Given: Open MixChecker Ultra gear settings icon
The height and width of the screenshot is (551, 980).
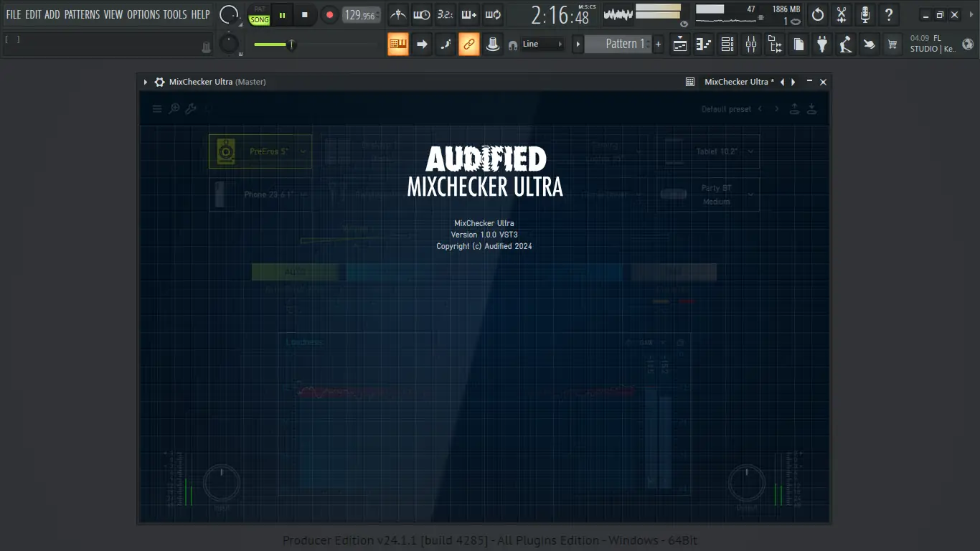Looking at the screenshot, I should (x=159, y=82).
